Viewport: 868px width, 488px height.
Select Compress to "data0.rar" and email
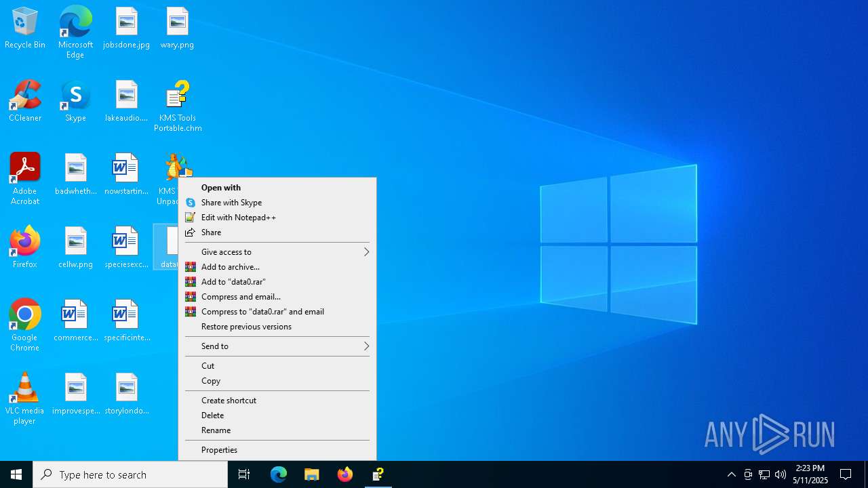277,312
